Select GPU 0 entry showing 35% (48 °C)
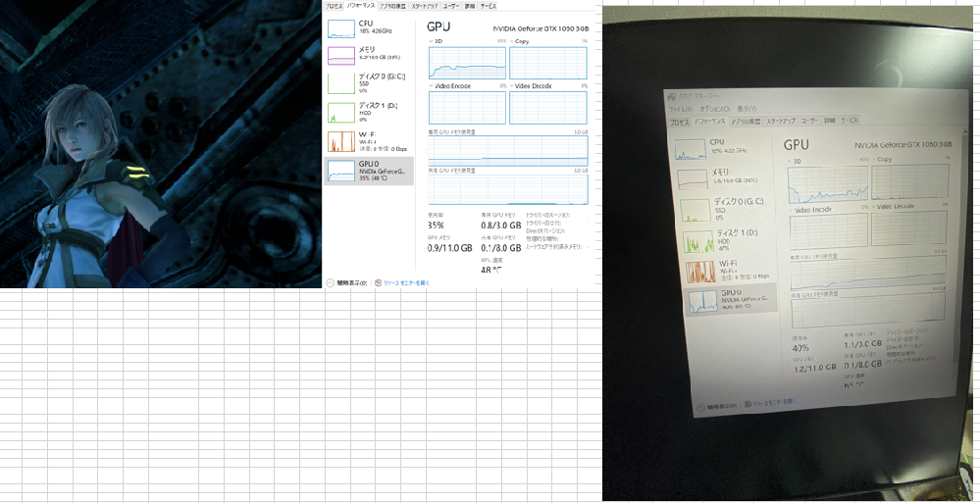This screenshot has height=503, width=980. point(369,172)
